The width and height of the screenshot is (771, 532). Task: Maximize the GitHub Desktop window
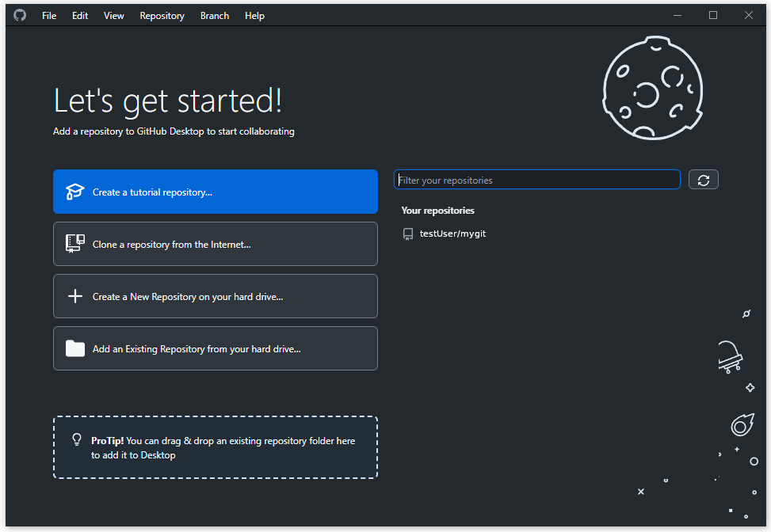(x=712, y=15)
